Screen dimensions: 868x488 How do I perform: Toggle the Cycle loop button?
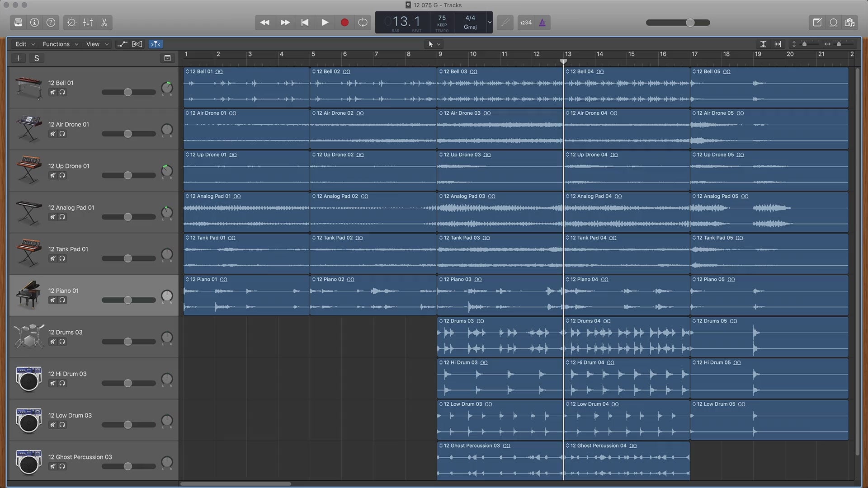click(x=363, y=22)
